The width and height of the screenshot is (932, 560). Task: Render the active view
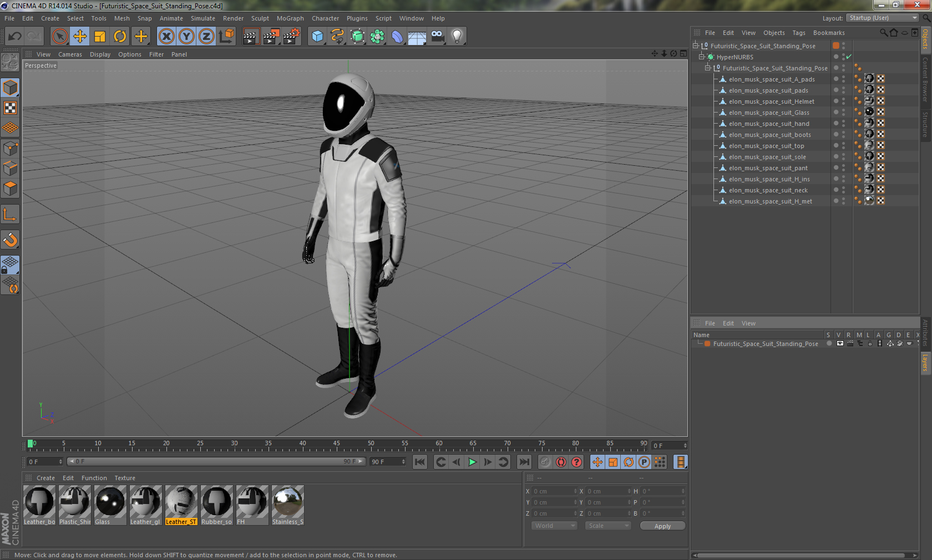coord(251,37)
